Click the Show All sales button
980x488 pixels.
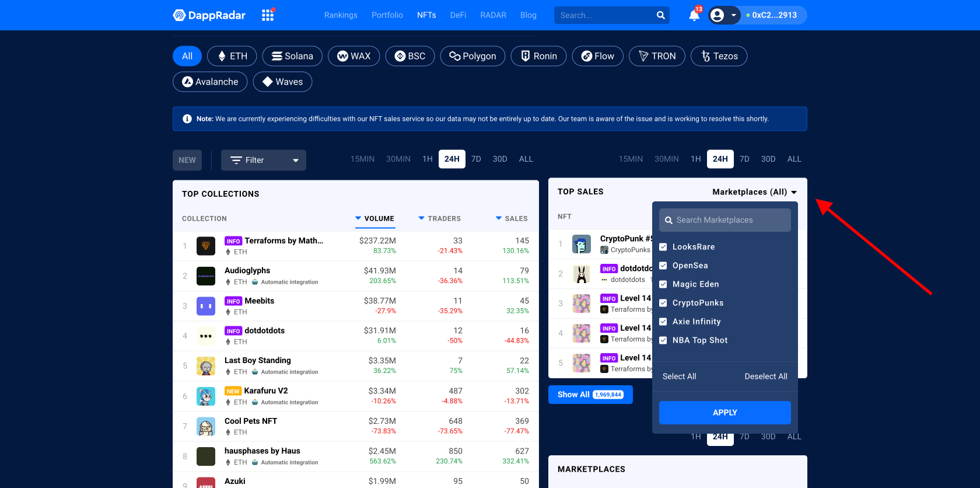point(590,395)
